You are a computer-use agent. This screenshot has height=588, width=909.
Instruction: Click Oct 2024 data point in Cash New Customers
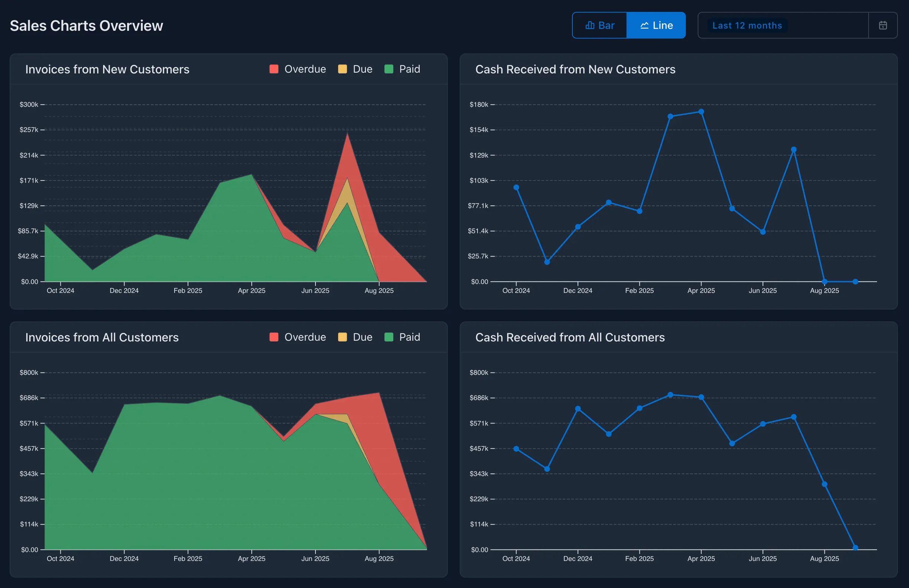516,188
